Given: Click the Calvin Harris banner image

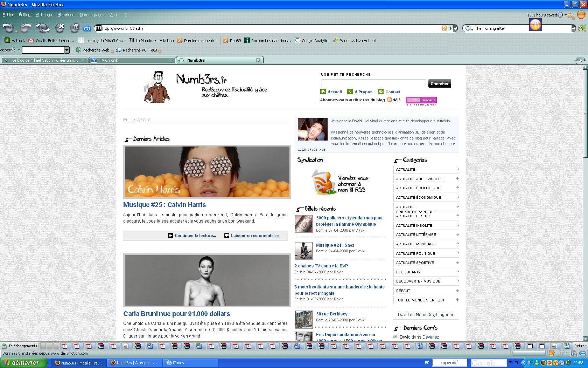Looking at the screenshot, I should (x=207, y=172).
